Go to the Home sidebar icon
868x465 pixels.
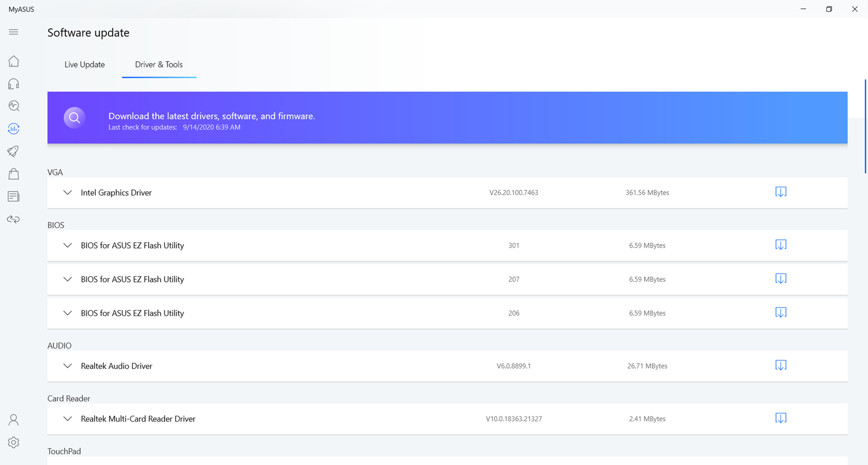[x=14, y=61]
